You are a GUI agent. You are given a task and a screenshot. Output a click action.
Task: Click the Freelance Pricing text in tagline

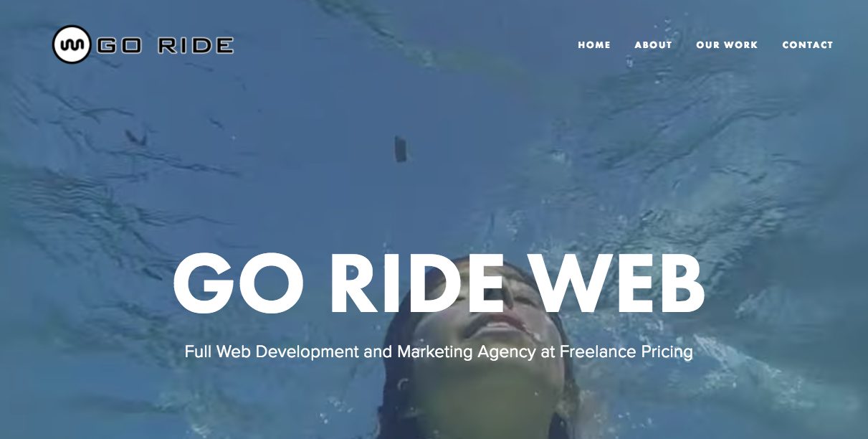click(626, 352)
